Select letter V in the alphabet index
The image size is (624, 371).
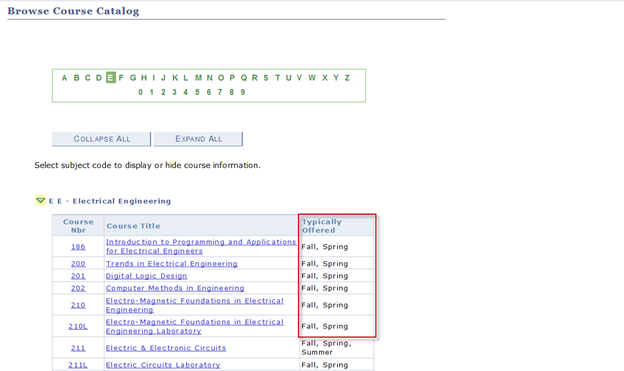(x=299, y=78)
